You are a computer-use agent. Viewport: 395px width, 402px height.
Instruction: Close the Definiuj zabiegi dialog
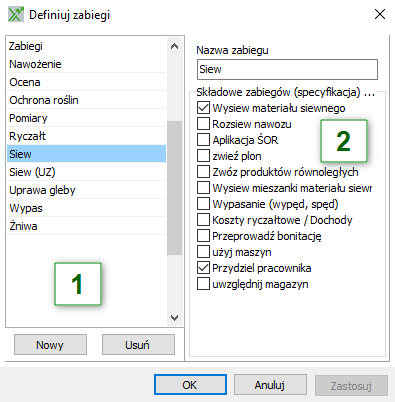[x=380, y=14]
